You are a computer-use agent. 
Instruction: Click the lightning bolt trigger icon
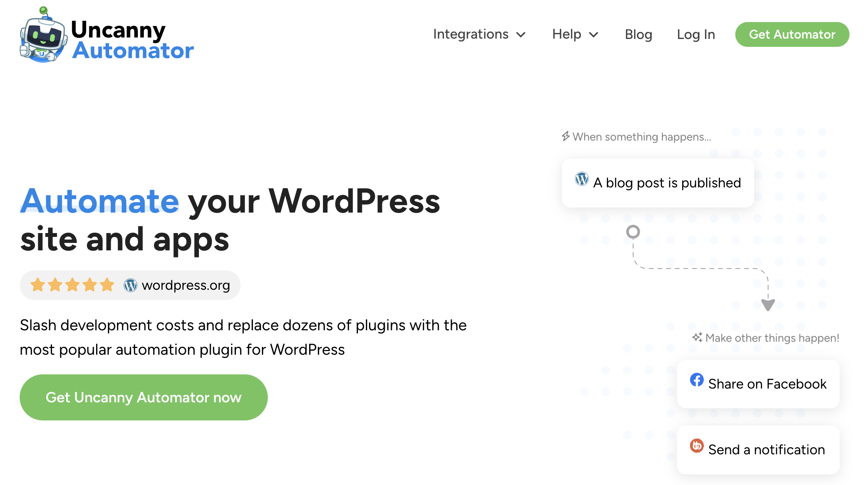click(566, 136)
